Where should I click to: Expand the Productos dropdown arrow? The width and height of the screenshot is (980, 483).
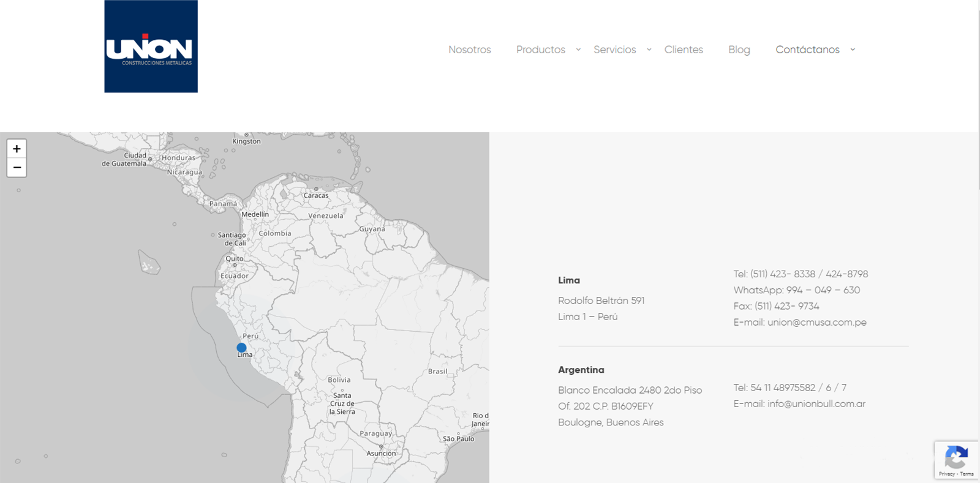578,50
